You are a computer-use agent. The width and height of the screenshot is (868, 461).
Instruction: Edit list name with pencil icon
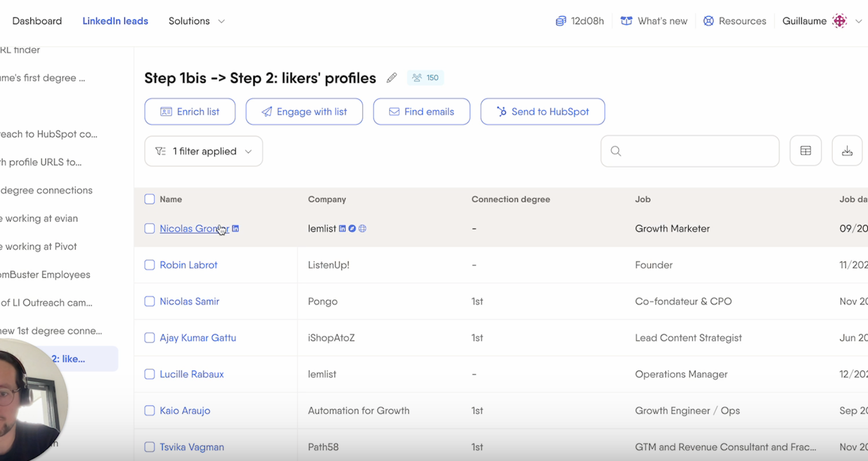(392, 78)
